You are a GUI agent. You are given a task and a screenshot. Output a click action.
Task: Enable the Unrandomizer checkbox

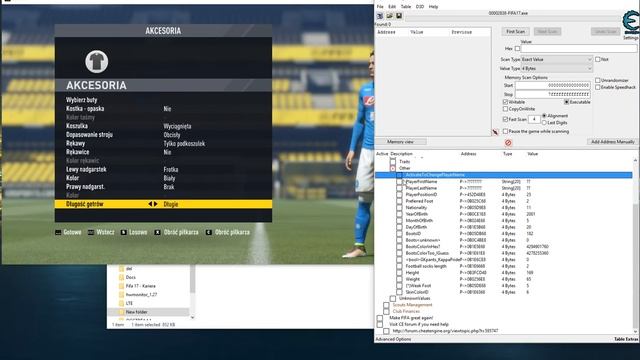(598, 80)
